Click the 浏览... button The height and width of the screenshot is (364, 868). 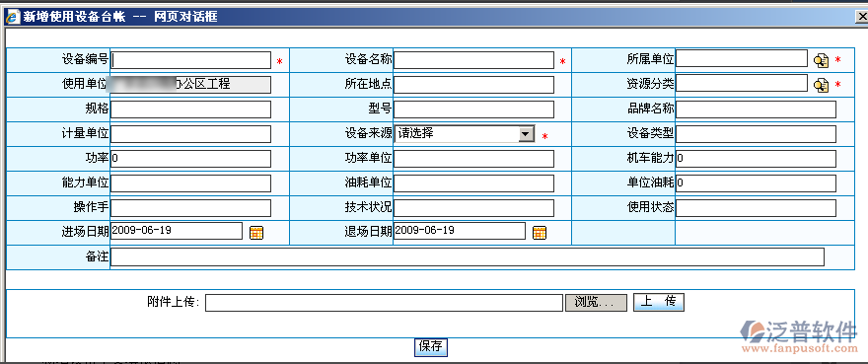pyautogui.click(x=596, y=303)
